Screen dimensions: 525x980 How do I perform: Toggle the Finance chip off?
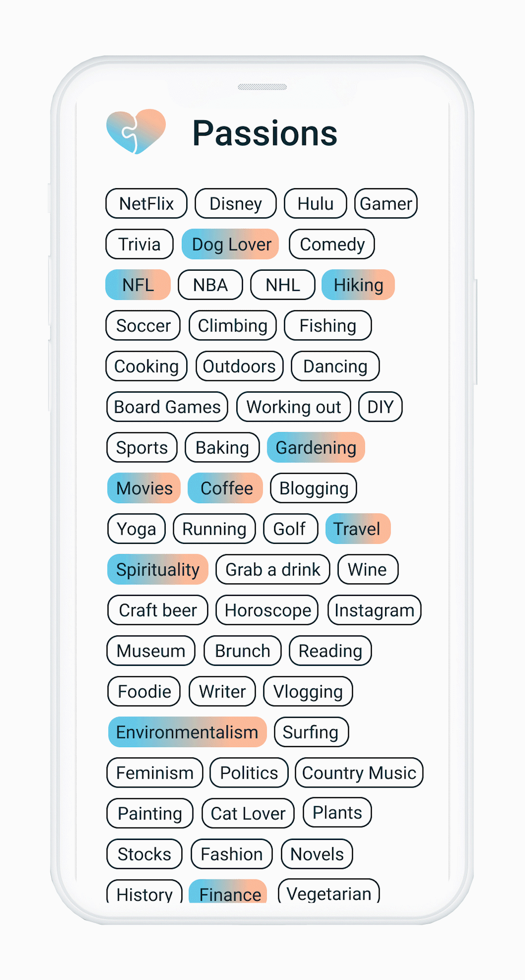(228, 892)
